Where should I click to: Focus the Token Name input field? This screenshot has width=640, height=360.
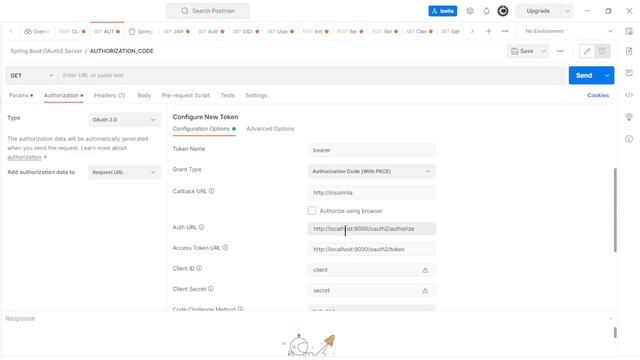371,150
